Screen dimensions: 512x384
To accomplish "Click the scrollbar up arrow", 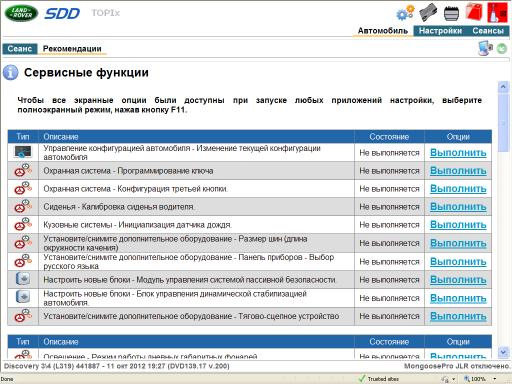I will [503, 87].
